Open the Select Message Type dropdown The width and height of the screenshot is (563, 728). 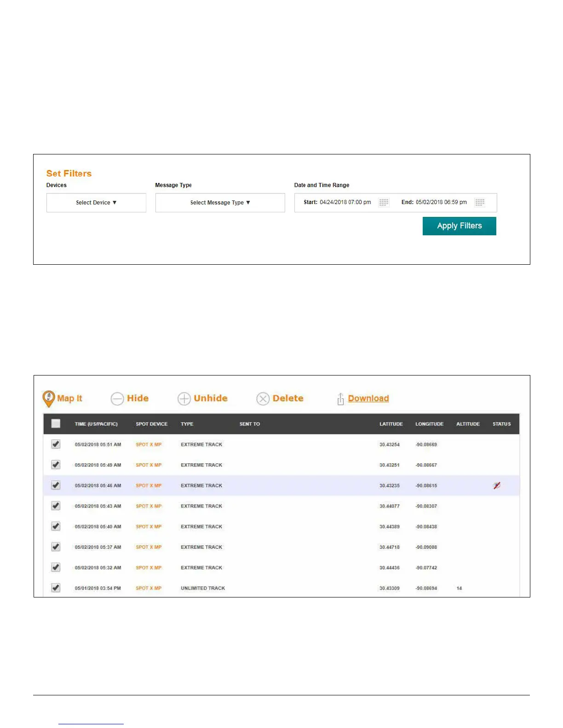[220, 203]
